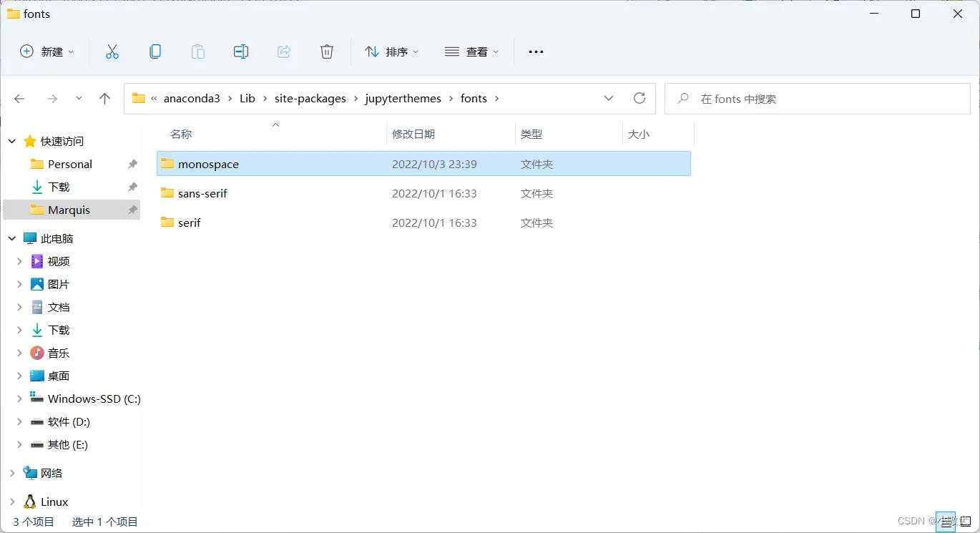Click the chevron after fonts breadcrumb

(x=497, y=99)
